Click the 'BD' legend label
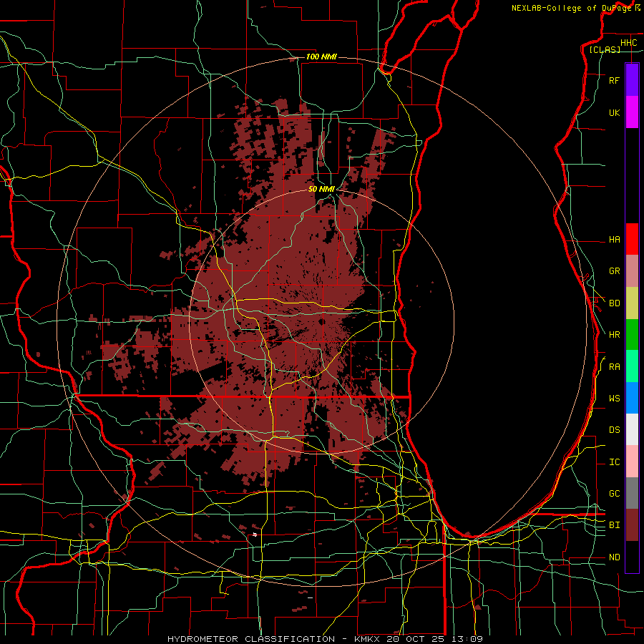 pyautogui.click(x=614, y=303)
